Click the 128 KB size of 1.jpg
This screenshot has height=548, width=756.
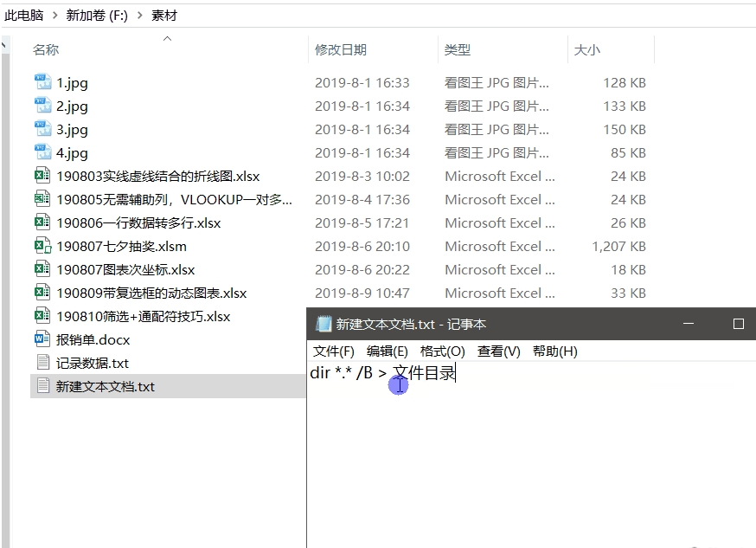pyautogui.click(x=625, y=83)
